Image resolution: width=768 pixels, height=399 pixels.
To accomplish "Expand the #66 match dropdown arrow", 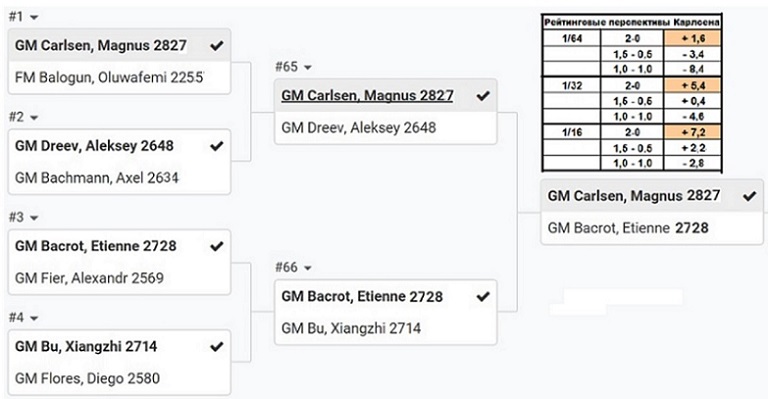I will coord(308,268).
